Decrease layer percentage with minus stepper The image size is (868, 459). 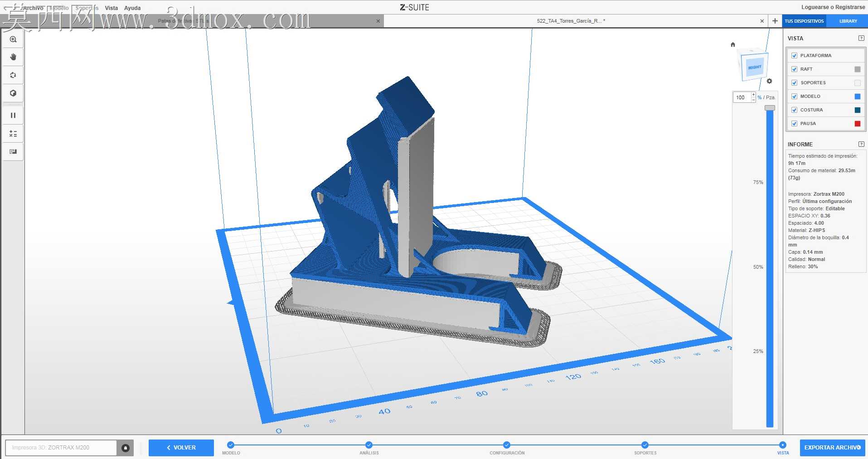753,100
